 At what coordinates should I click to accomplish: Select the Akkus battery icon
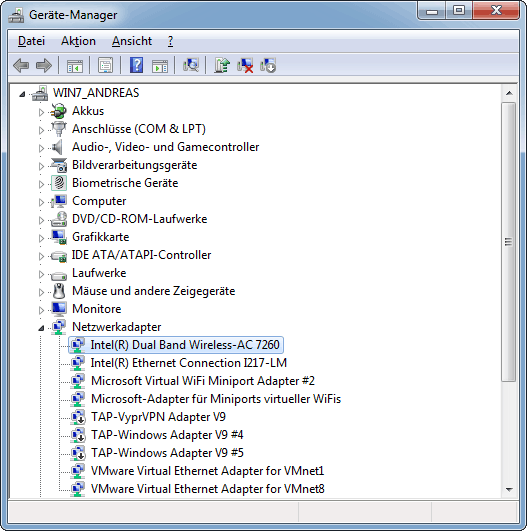point(59,111)
